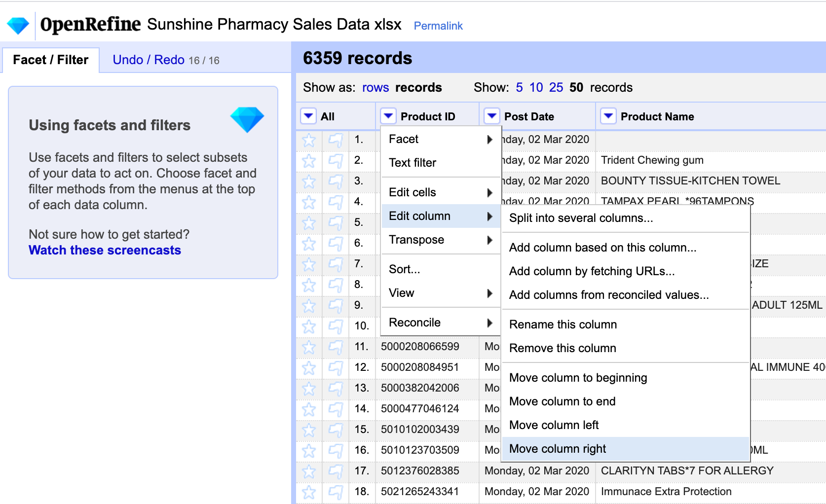Flag row 14 record

[336, 409]
